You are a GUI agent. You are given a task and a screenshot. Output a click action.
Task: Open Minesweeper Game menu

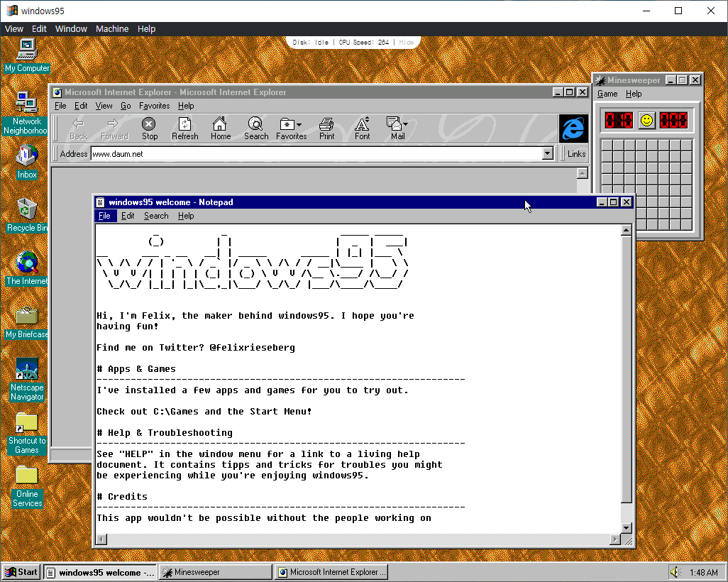607,94
